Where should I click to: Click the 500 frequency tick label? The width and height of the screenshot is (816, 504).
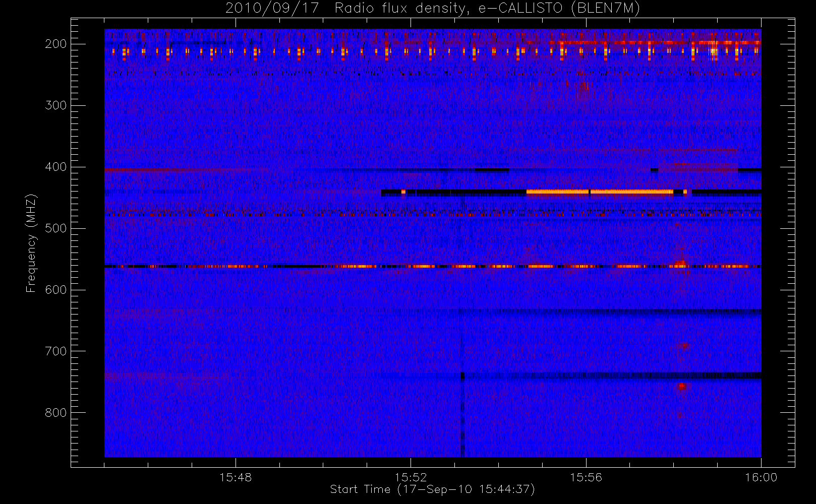(x=56, y=228)
